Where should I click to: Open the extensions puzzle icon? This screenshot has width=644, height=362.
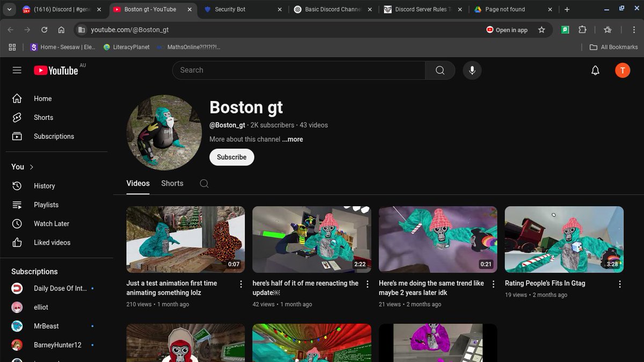point(582,30)
